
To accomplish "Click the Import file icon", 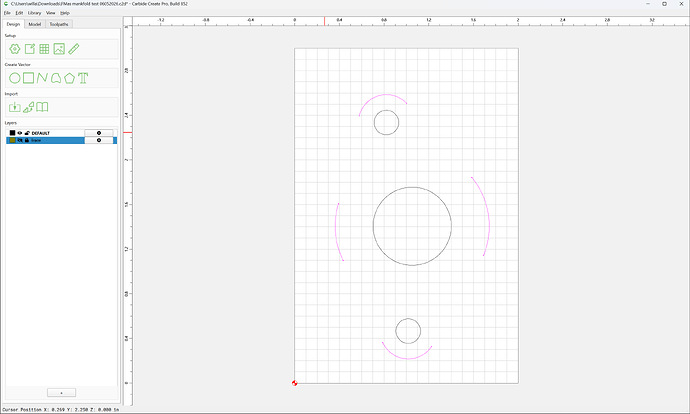I will (15, 107).
